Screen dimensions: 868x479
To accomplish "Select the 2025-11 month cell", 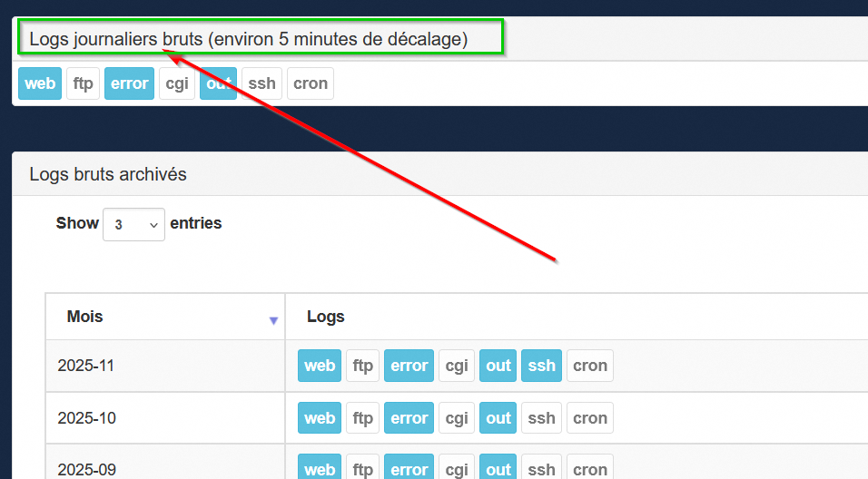I will (x=86, y=366).
